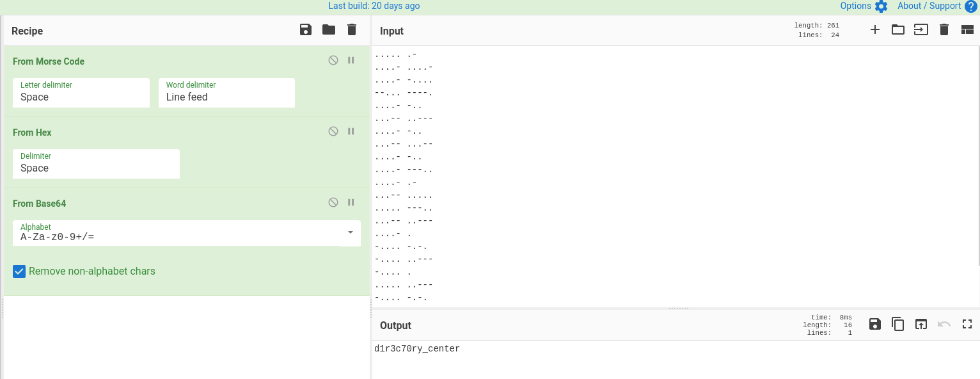Replace input with output
The width and height of the screenshot is (980, 379).
[921, 324]
